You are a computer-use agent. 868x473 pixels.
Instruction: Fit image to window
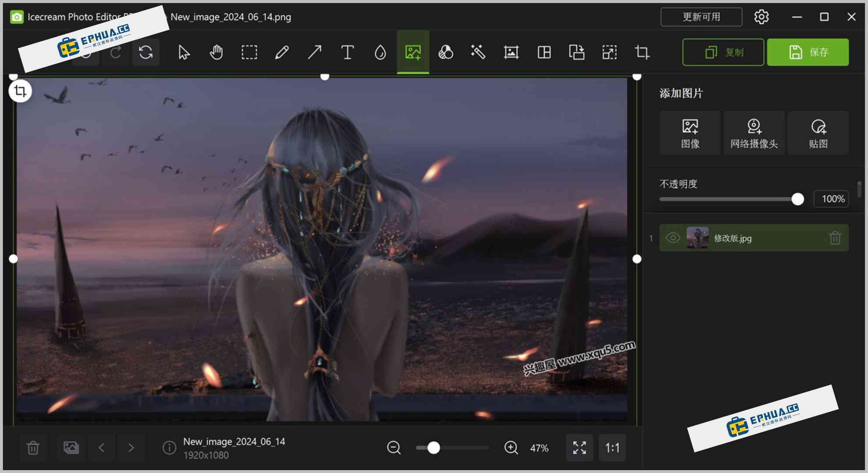tap(579, 448)
